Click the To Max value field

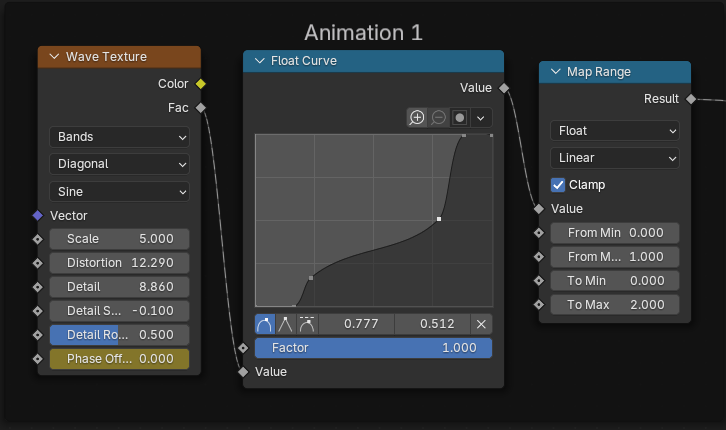tap(614, 304)
